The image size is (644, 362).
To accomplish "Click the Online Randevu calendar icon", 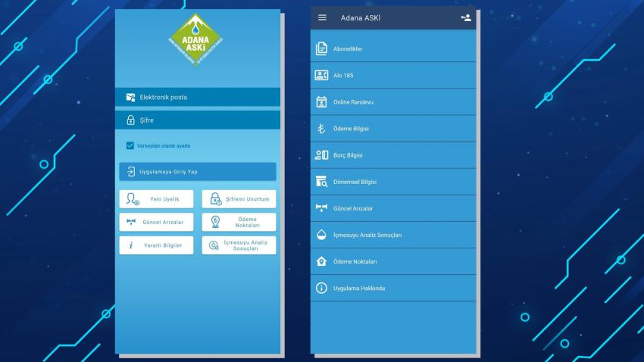I will (x=321, y=101).
